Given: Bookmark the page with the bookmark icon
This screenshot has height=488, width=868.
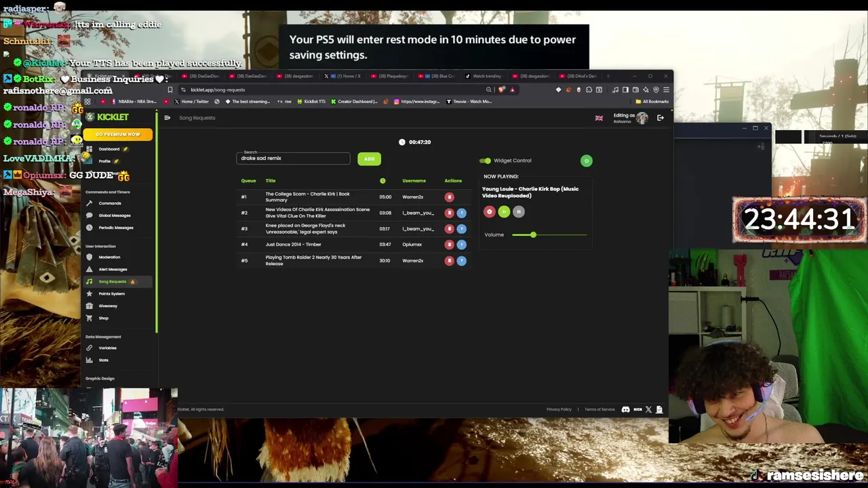Looking at the screenshot, I should pos(170,89).
